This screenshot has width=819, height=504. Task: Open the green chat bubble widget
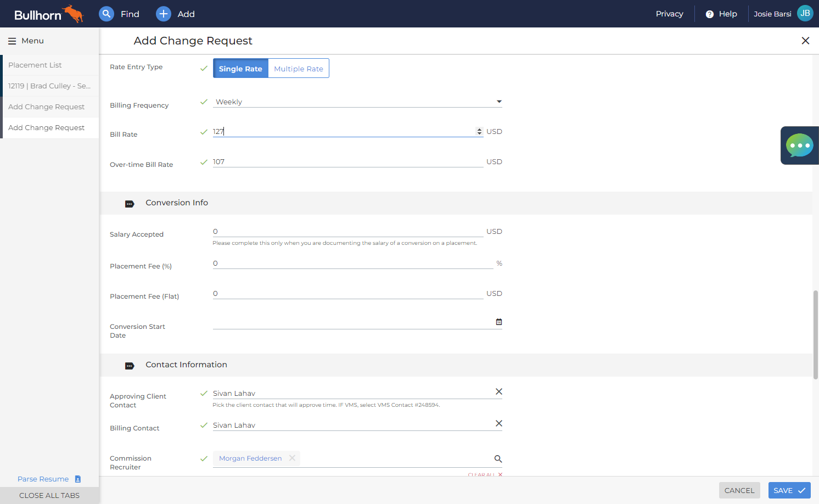(x=800, y=145)
